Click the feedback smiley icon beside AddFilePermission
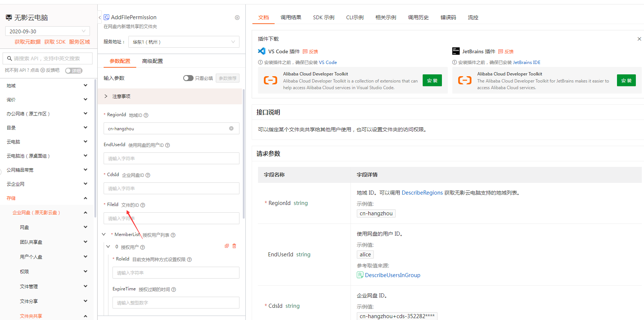644x320 pixels. pos(237,17)
